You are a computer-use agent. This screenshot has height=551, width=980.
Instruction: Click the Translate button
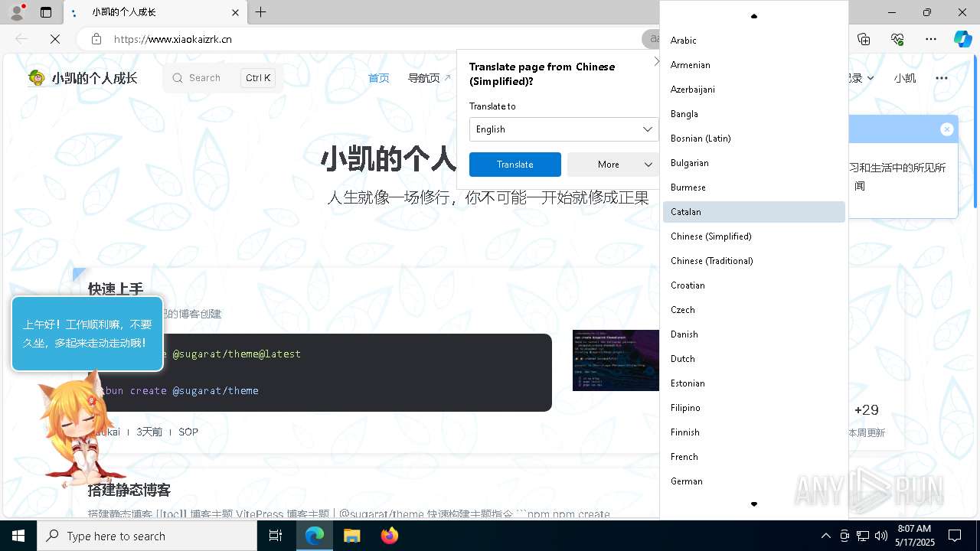click(x=515, y=165)
